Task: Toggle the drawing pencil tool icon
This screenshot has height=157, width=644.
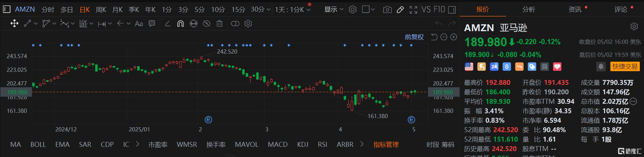Action: tap(400, 10)
